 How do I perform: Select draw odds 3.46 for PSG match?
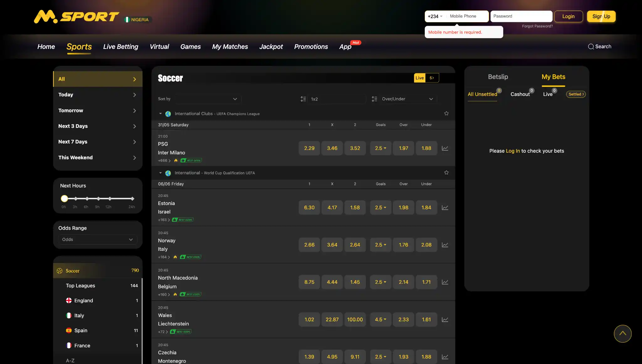[x=332, y=148]
